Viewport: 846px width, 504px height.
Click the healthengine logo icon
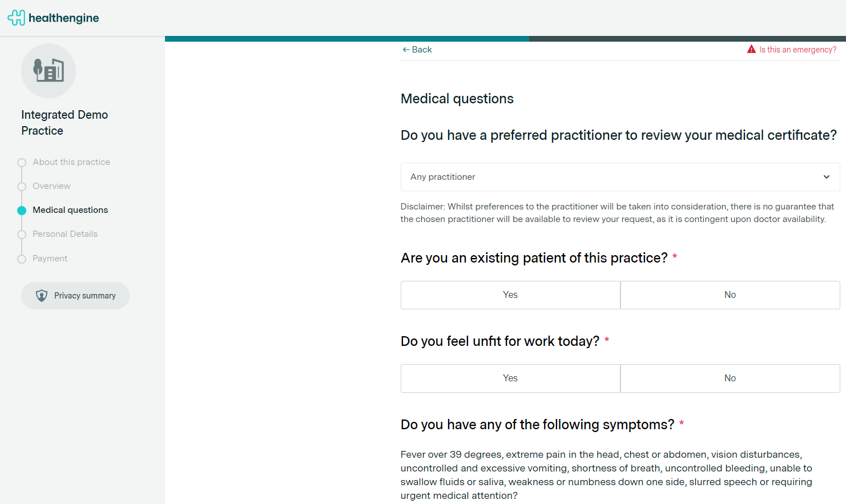(16, 18)
